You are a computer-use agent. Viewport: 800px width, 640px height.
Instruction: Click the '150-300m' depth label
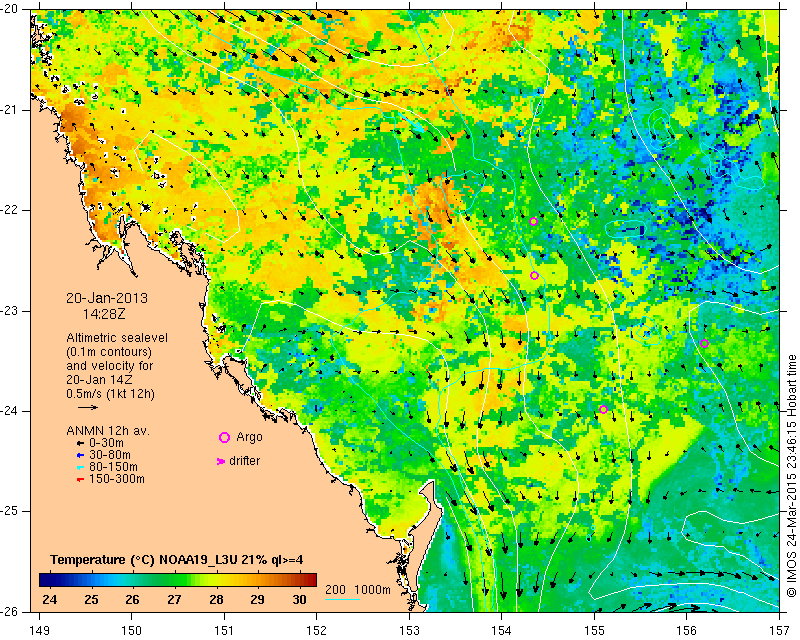click(x=117, y=479)
